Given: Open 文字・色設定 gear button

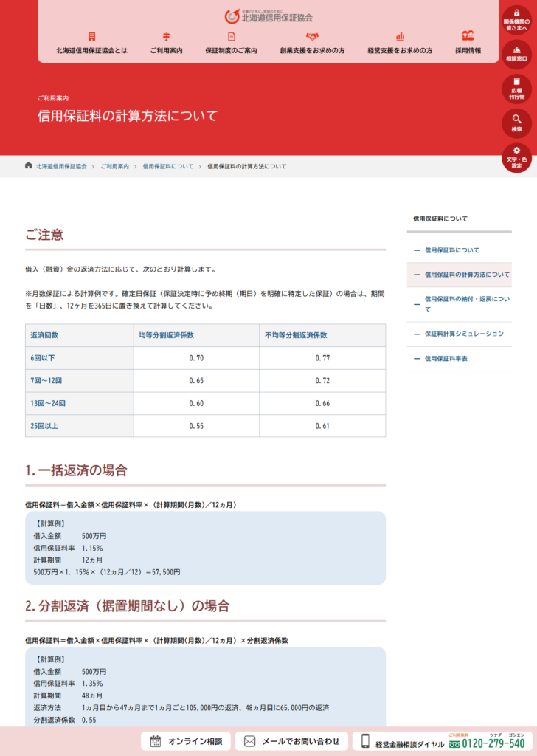Looking at the screenshot, I should coord(516,157).
